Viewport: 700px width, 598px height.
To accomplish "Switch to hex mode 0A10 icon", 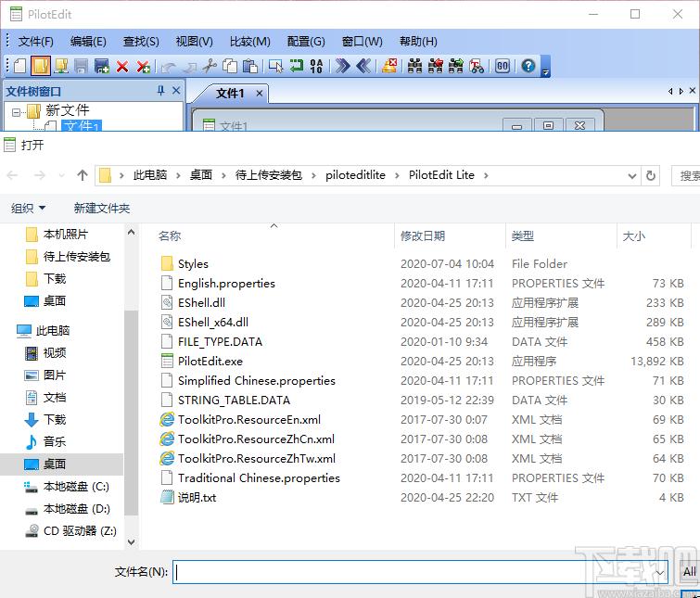I will tap(316, 66).
